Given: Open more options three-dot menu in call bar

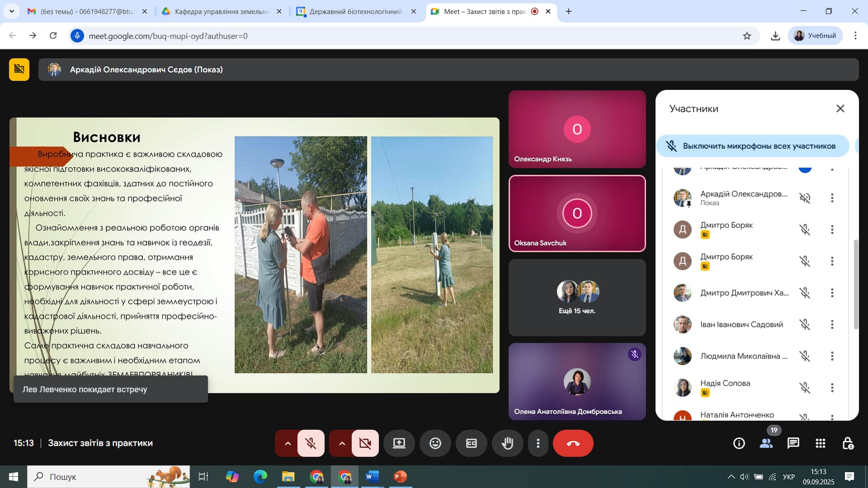Looking at the screenshot, I should click(538, 443).
